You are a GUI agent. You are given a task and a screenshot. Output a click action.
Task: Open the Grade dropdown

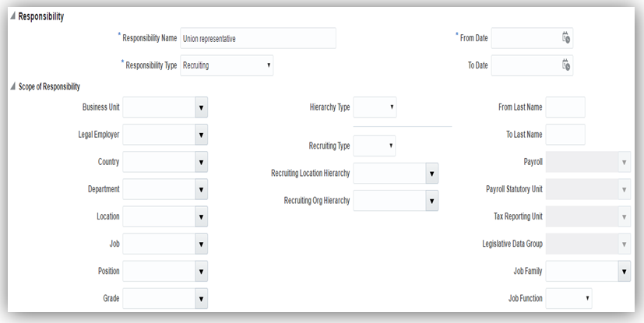(200, 298)
